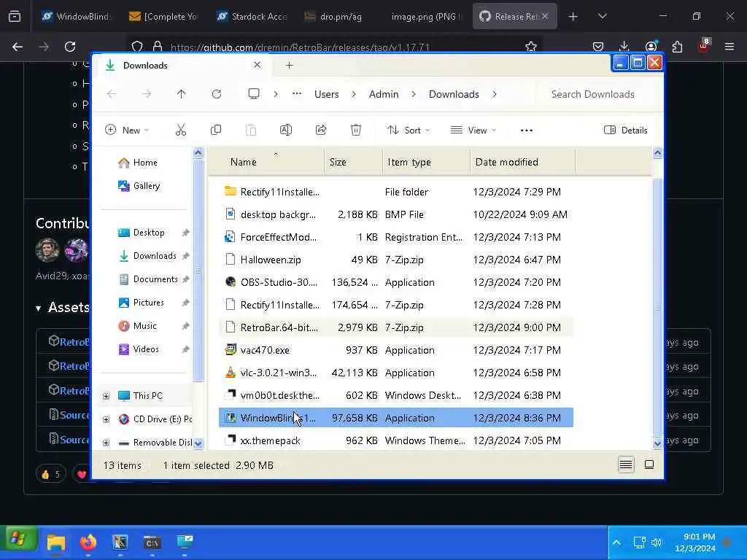Click the volume speaker tray icon
Viewport: 747px width, 560px height.
point(657,542)
